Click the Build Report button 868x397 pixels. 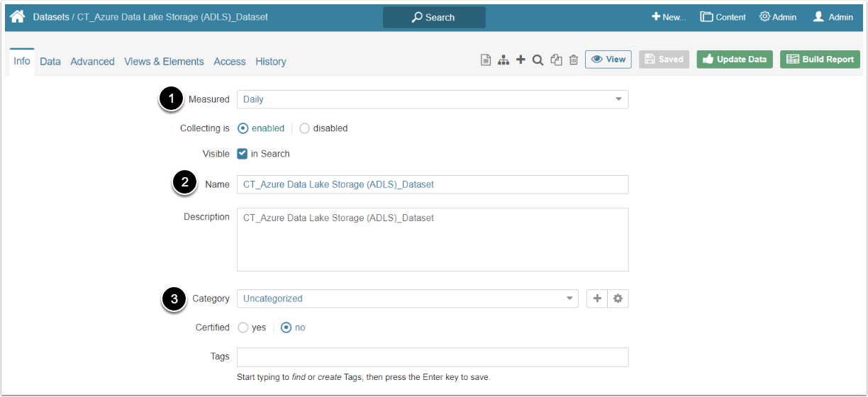(820, 60)
